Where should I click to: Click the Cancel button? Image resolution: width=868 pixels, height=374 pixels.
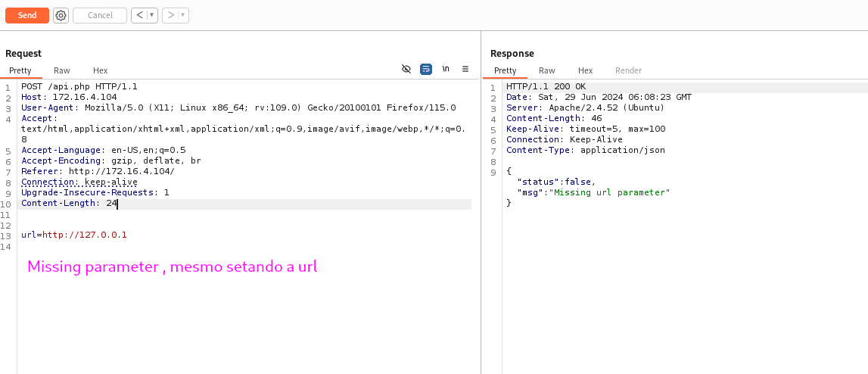(100, 15)
